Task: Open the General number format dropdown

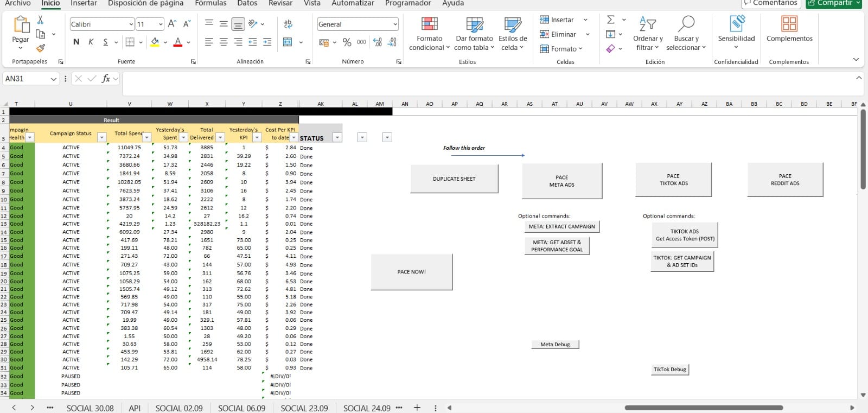Action: [395, 24]
